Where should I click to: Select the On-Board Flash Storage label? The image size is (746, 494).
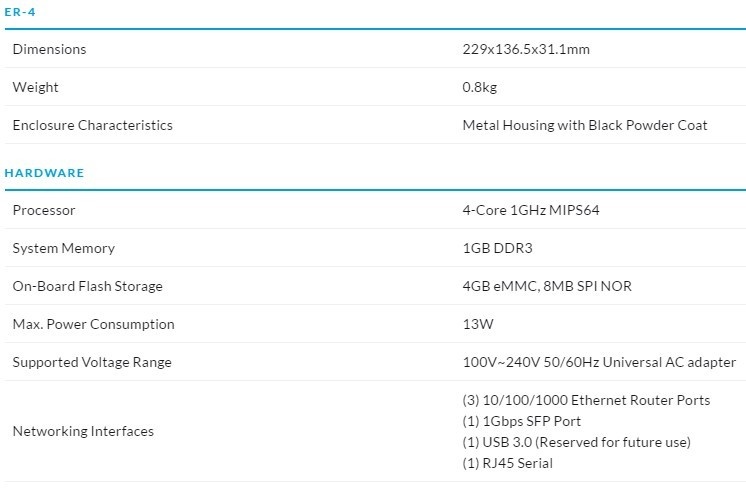coord(87,286)
